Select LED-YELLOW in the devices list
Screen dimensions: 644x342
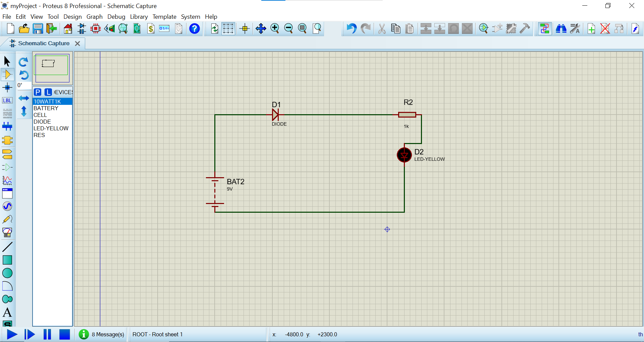pyautogui.click(x=51, y=128)
